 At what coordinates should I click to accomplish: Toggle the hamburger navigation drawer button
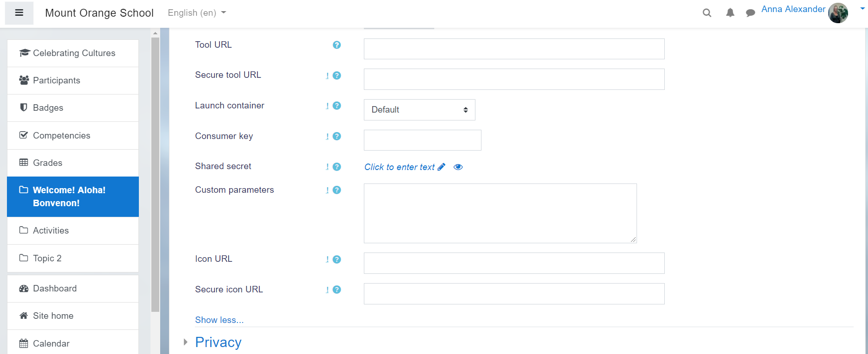click(x=19, y=13)
